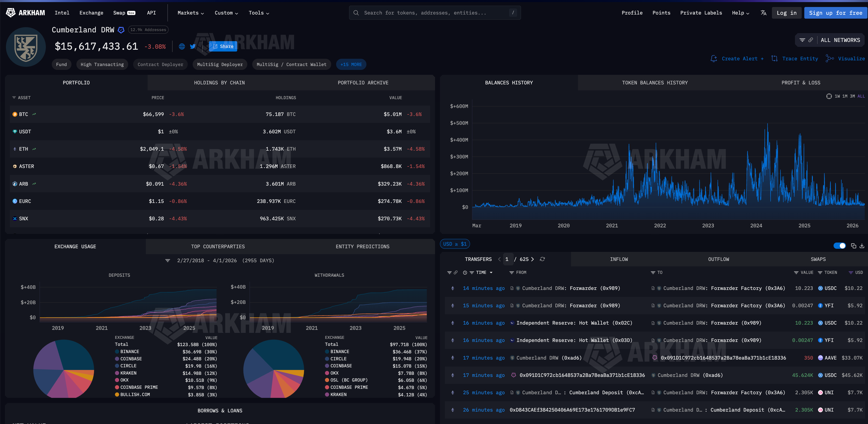Click the TO column filter icon
Viewport: 868px width, 424px height.
click(653, 273)
